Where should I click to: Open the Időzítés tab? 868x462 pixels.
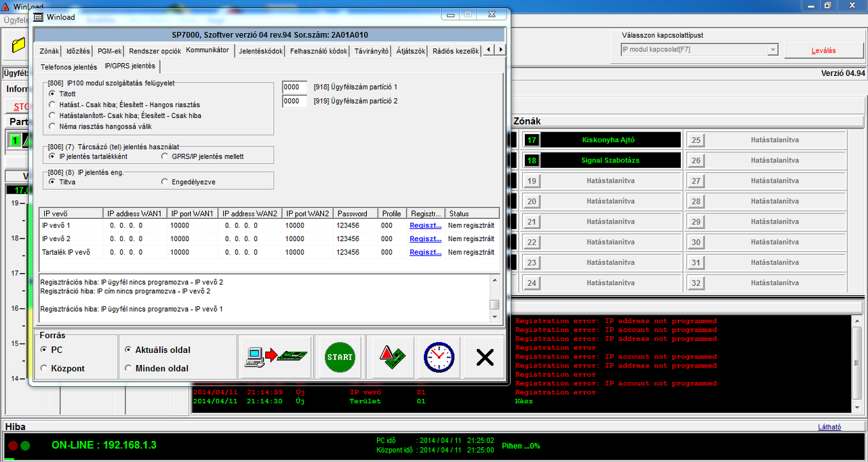[x=78, y=51]
